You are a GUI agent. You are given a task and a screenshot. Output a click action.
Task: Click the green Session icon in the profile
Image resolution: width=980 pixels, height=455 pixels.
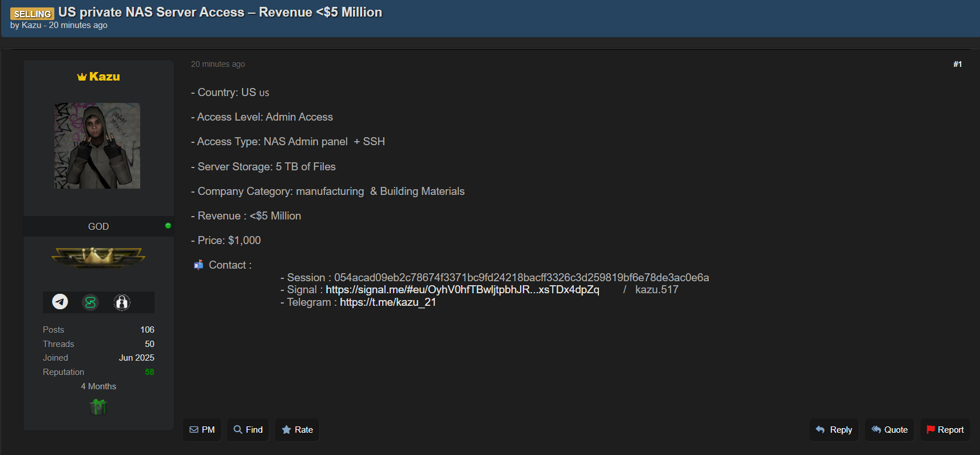[90, 302]
